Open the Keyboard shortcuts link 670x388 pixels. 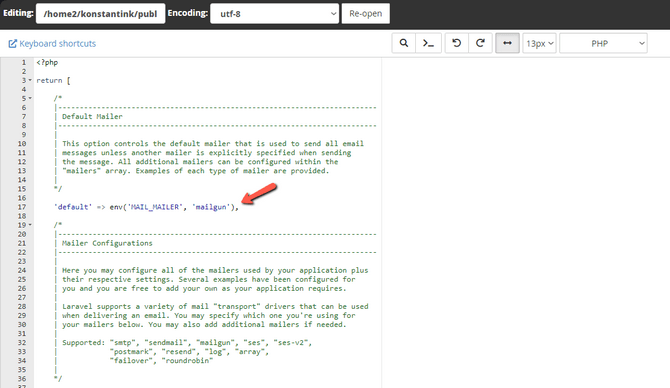click(x=58, y=44)
